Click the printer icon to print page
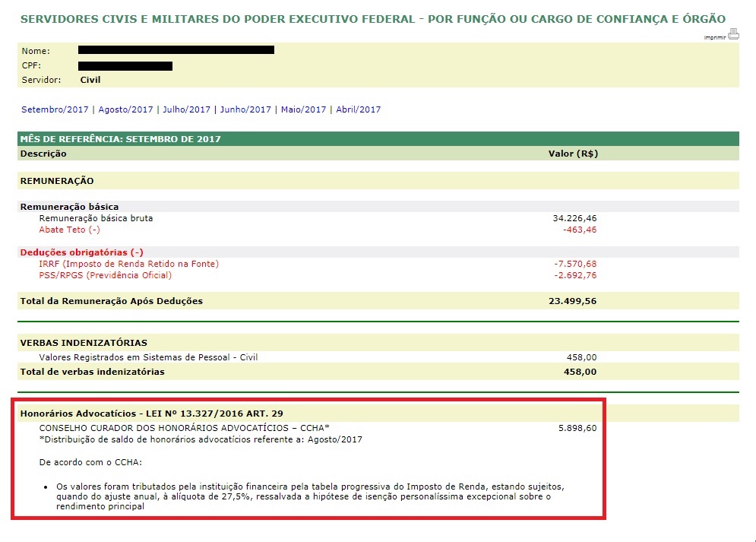Screen dimensions: 756x542 click(732, 33)
